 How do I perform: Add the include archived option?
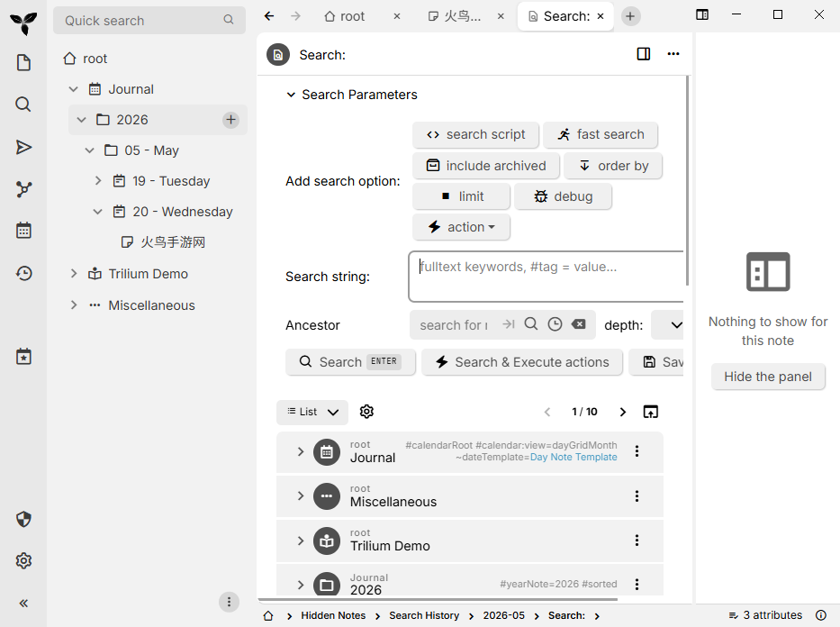(x=486, y=166)
